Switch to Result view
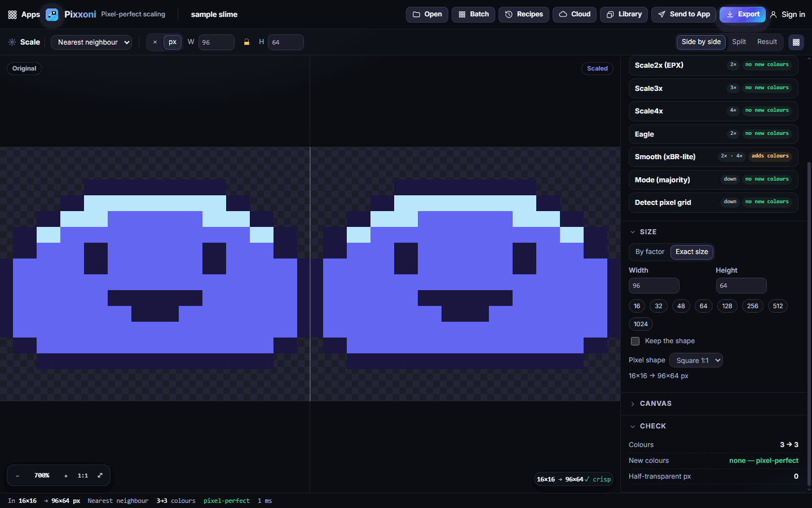Image resolution: width=812 pixels, height=508 pixels. tap(767, 42)
